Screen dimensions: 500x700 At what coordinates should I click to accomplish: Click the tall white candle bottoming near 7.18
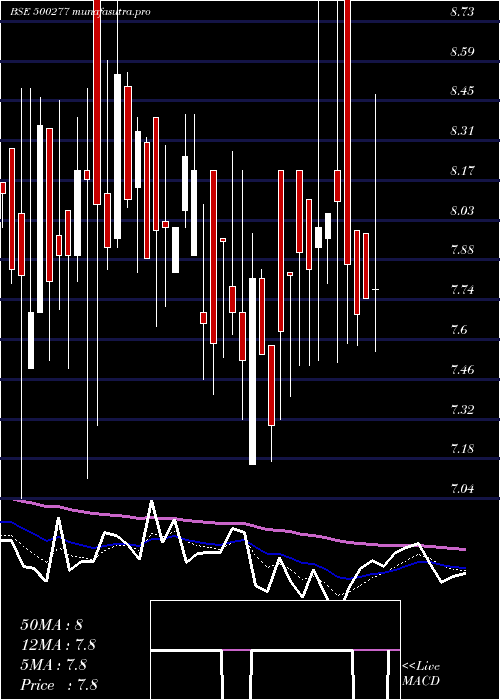click(x=253, y=371)
